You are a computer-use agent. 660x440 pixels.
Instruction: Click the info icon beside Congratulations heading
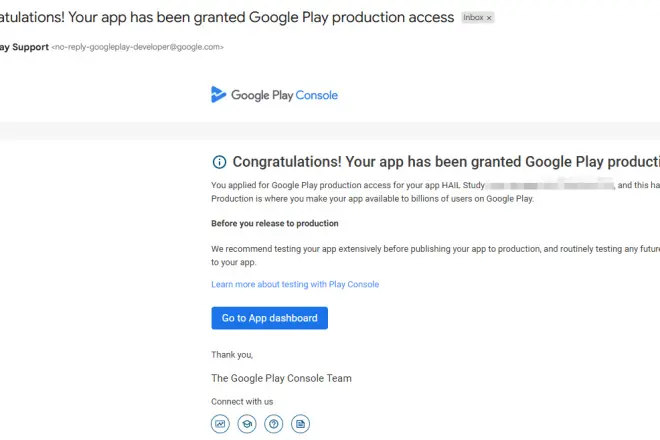219,162
